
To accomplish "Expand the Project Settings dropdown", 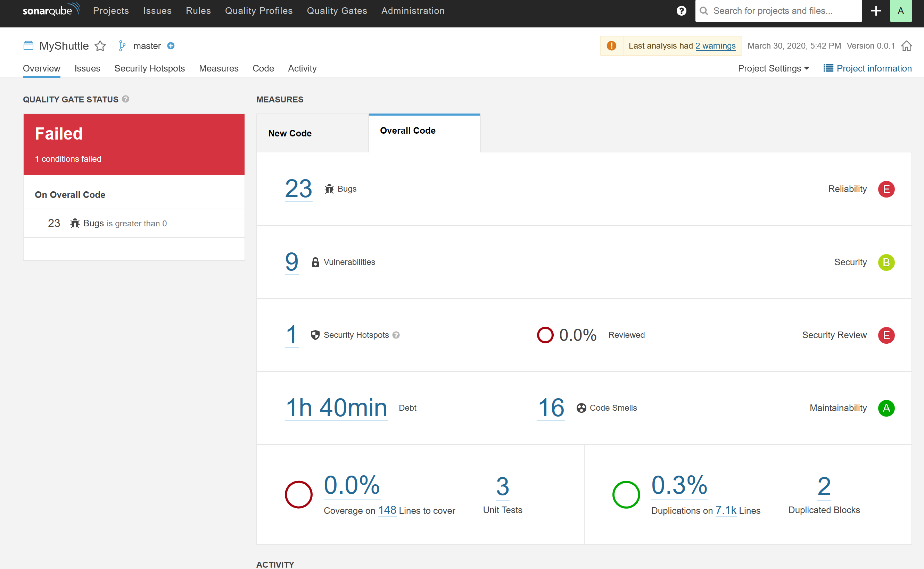I will [773, 68].
